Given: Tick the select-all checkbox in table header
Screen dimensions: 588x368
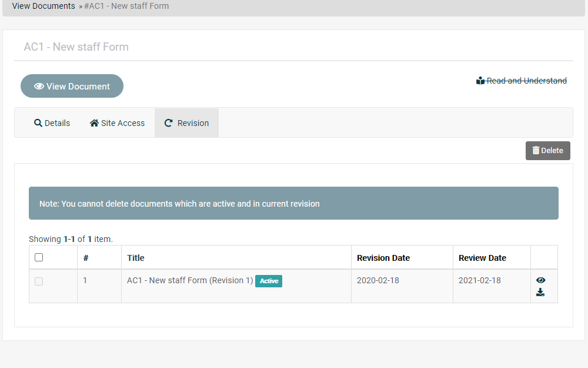Looking at the screenshot, I should [x=39, y=257].
